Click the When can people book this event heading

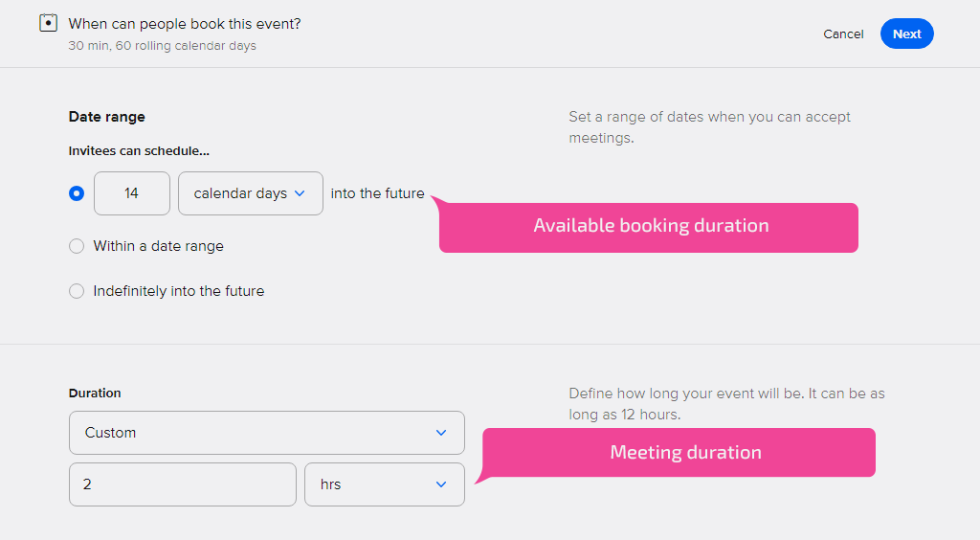pos(185,24)
